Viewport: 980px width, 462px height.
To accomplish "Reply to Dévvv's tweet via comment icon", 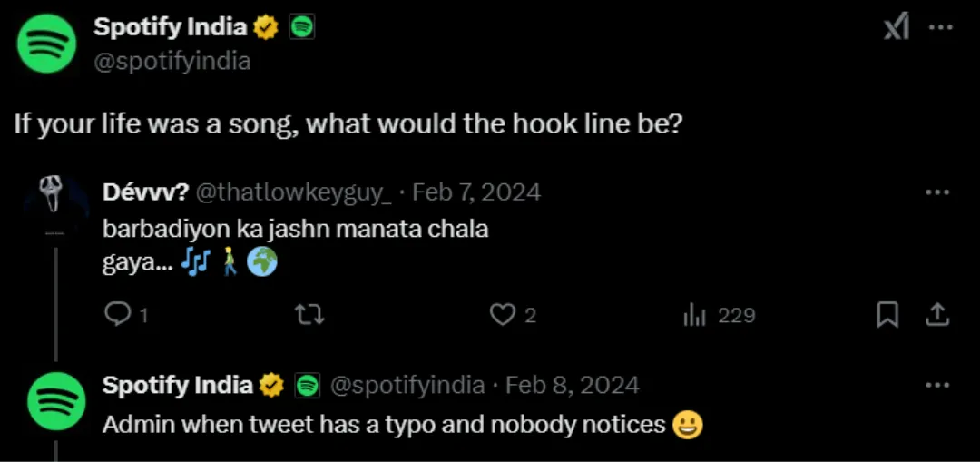I will click(116, 315).
